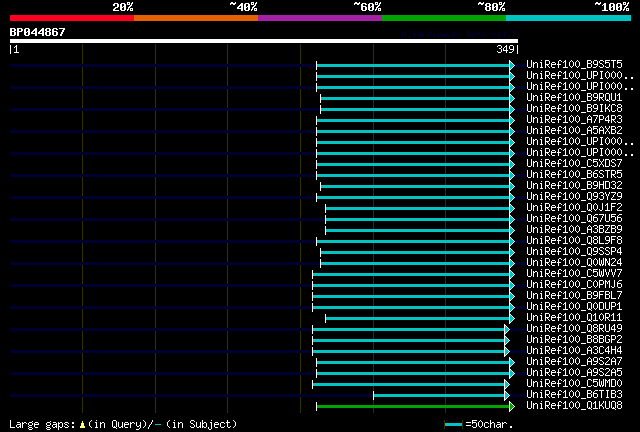Open the UniRef100_B9IKC8 hit label
The height and width of the screenshot is (432, 640).
click(574, 109)
